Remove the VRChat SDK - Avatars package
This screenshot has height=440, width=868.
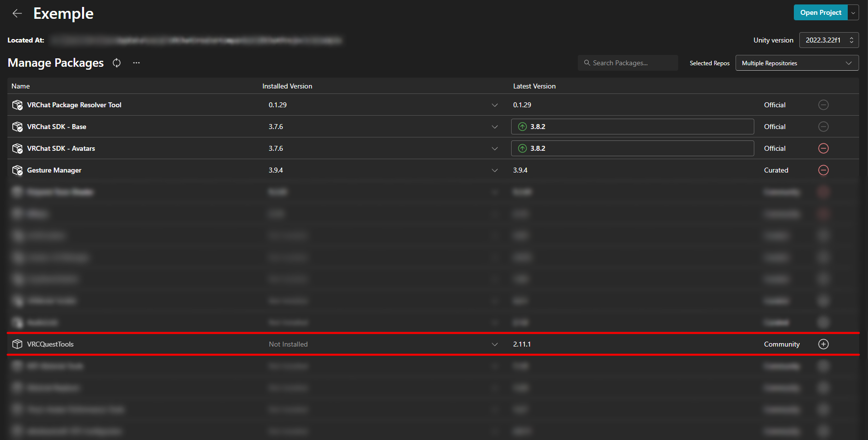point(823,148)
